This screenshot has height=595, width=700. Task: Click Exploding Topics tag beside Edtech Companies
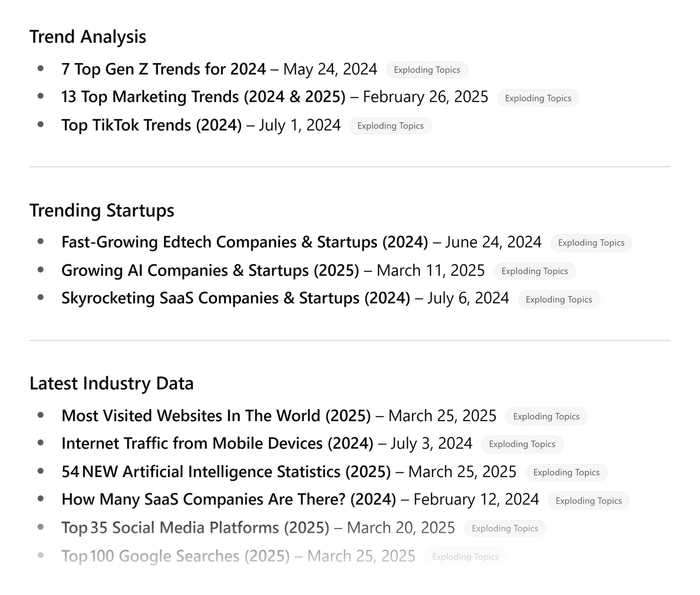(591, 243)
